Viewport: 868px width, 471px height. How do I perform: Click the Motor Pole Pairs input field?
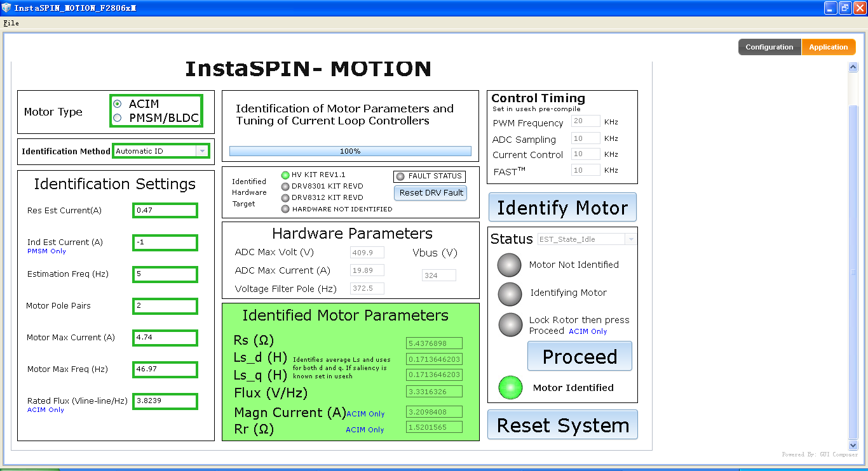click(x=165, y=306)
